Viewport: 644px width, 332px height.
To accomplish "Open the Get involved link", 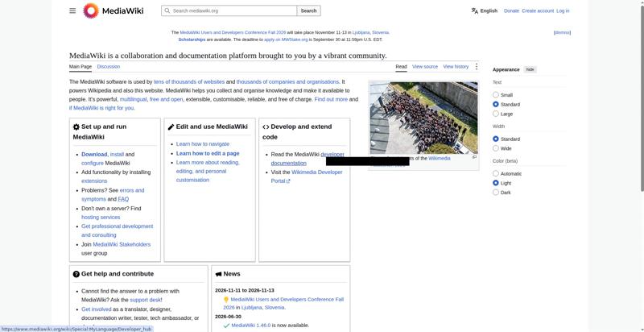I will [x=96, y=309].
